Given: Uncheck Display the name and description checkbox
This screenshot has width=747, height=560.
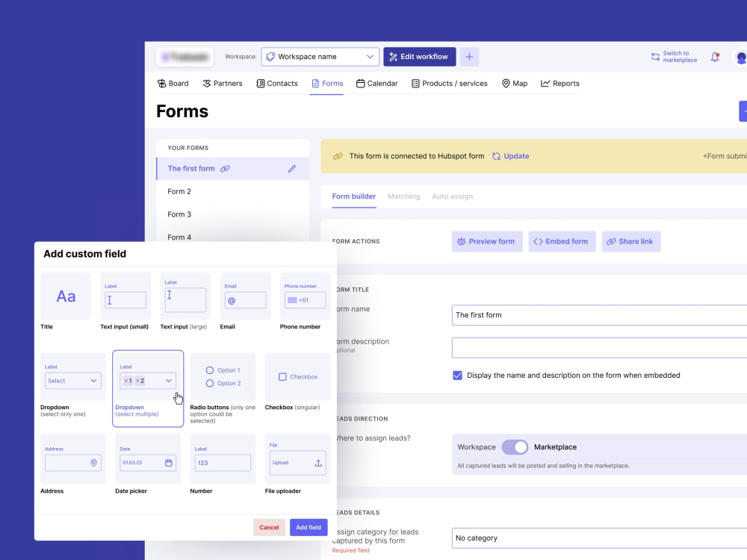Looking at the screenshot, I should pyautogui.click(x=457, y=376).
